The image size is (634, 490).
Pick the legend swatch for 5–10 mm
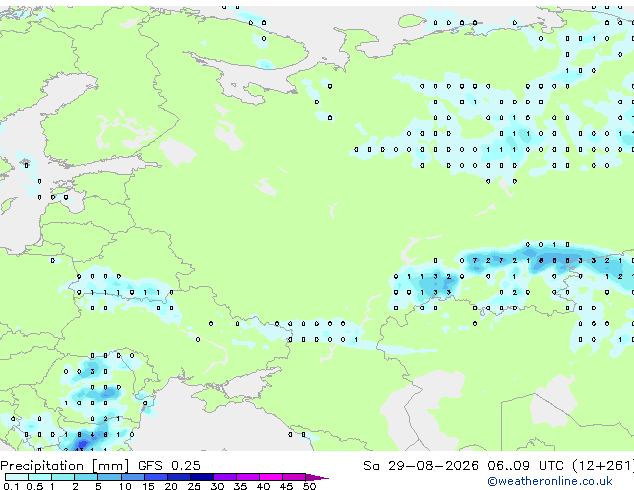coord(109,477)
